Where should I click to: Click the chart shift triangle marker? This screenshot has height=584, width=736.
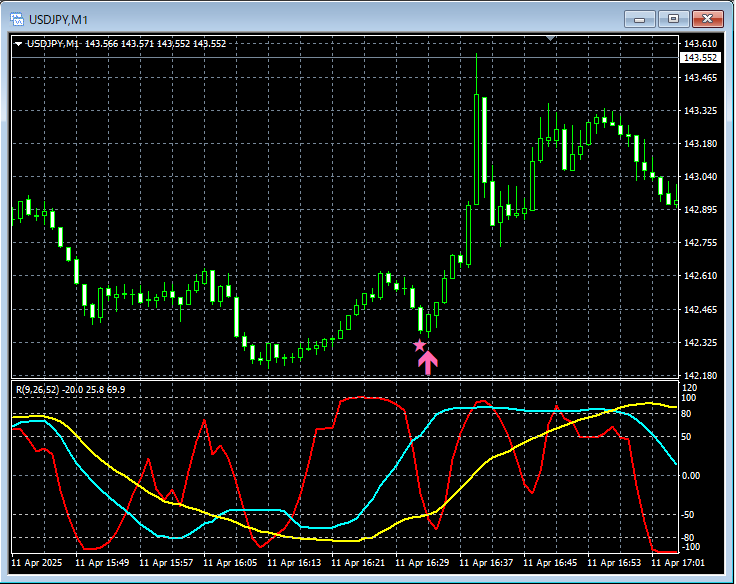551,38
